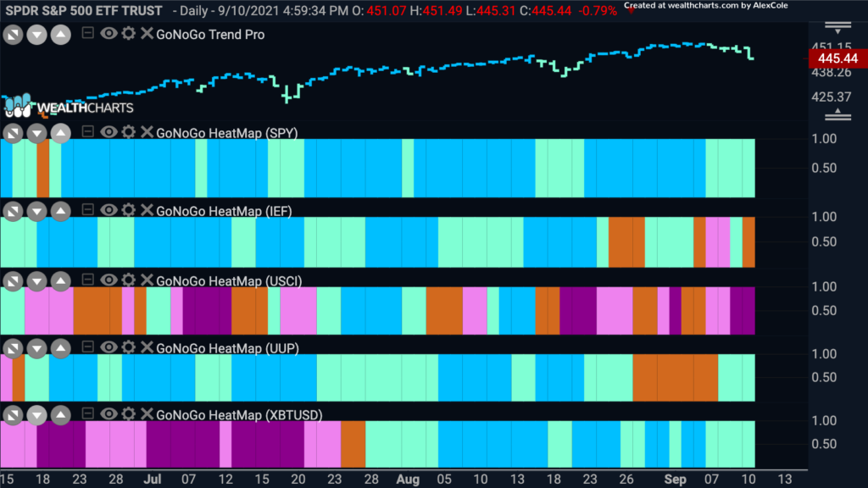Remove the GoNoGo HeatMap (USCI) indicator
Viewport: 868px width, 488px height.
147,280
